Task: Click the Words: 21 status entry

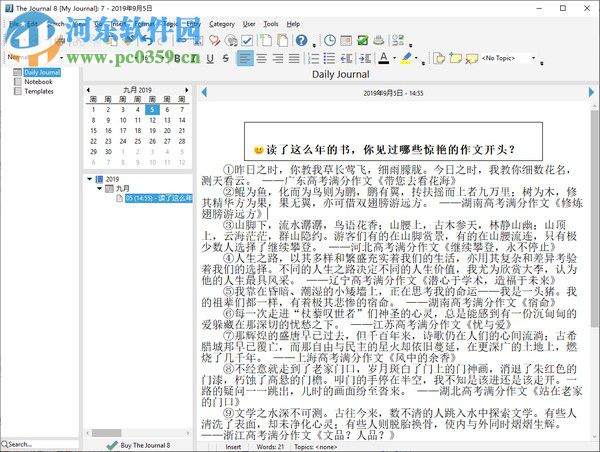Action: (x=270, y=447)
